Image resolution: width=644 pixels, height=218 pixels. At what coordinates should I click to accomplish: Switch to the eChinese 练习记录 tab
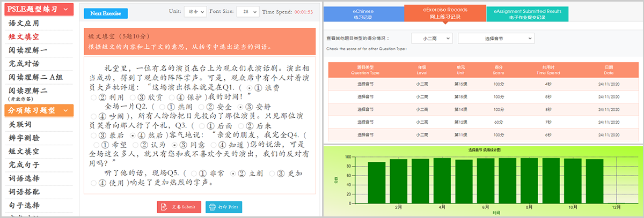363,13
